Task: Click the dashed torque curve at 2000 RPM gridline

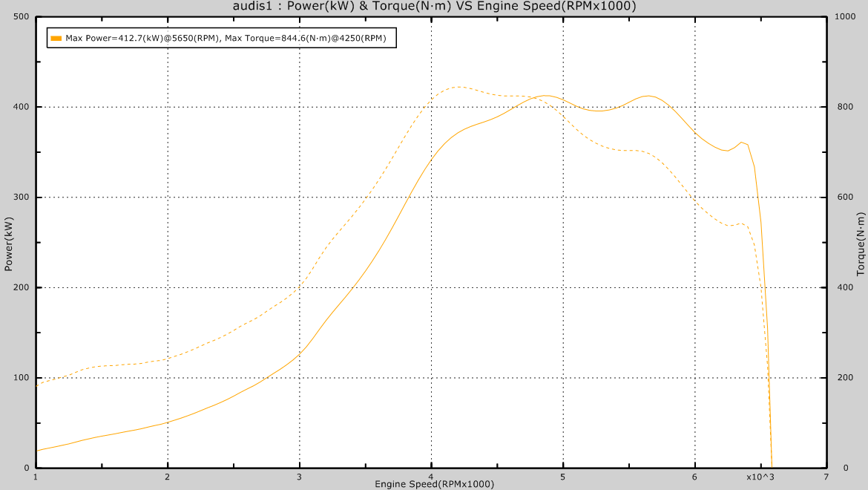Action: 168,359
